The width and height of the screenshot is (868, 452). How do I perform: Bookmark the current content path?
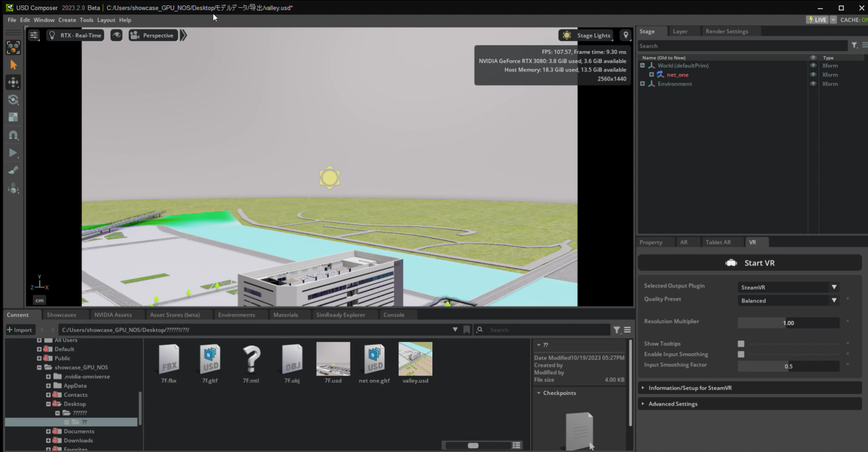coord(466,330)
